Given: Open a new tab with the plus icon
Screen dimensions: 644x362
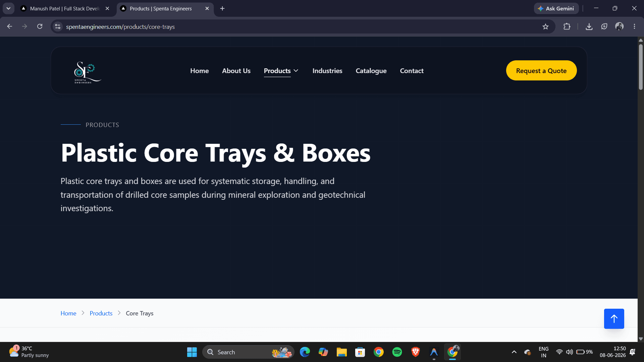Looking at the screenshot, I should pyautogui.click(x=222, y=8).
